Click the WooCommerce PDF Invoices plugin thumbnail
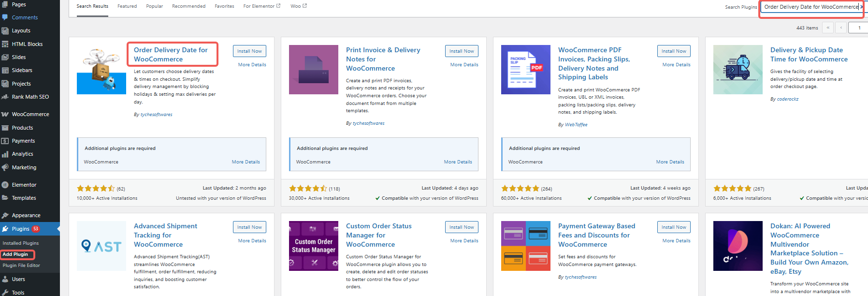 pyautogui.click(x=525, y=70)
